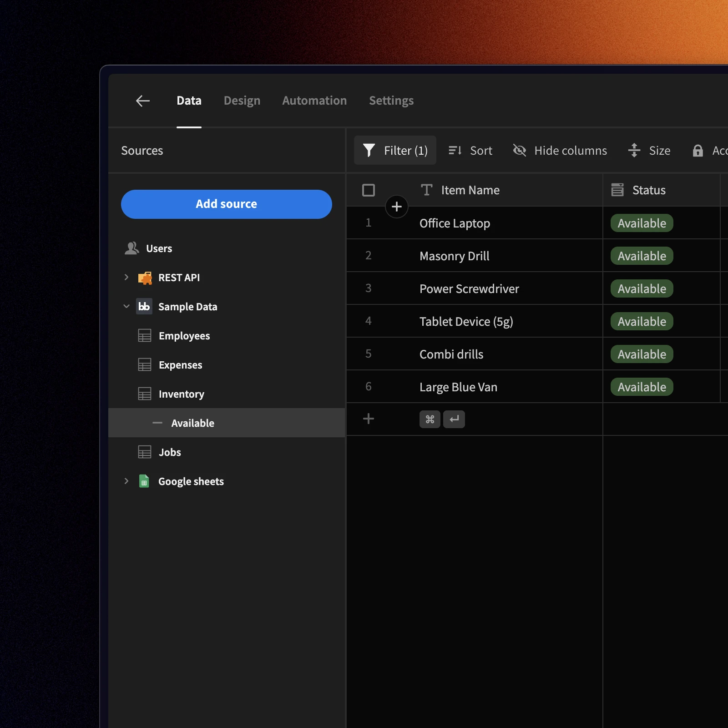Click the Users people icon
The height and width of the screenshot is (728, 728).
tap(132, 248)
